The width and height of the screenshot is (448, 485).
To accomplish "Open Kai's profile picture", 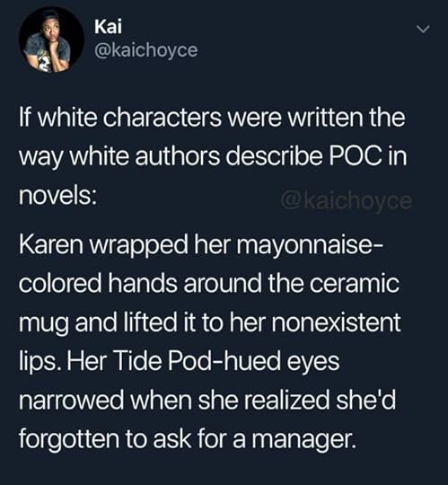I will click(x=51, y=40).
